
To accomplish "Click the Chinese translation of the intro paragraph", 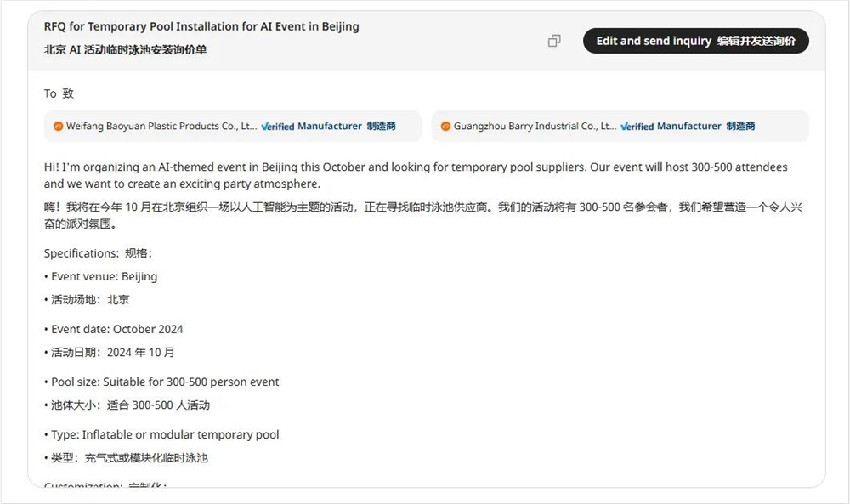I will (422, 216).
